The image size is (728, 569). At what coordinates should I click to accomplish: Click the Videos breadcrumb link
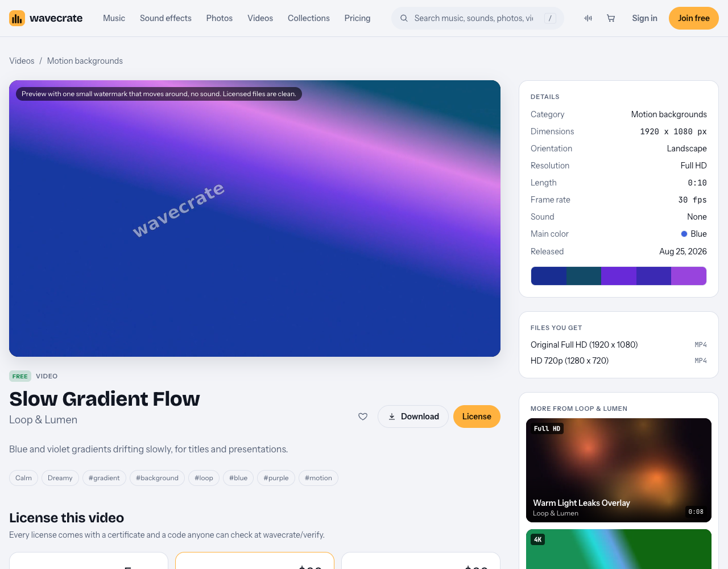click(x=22, y=61)
